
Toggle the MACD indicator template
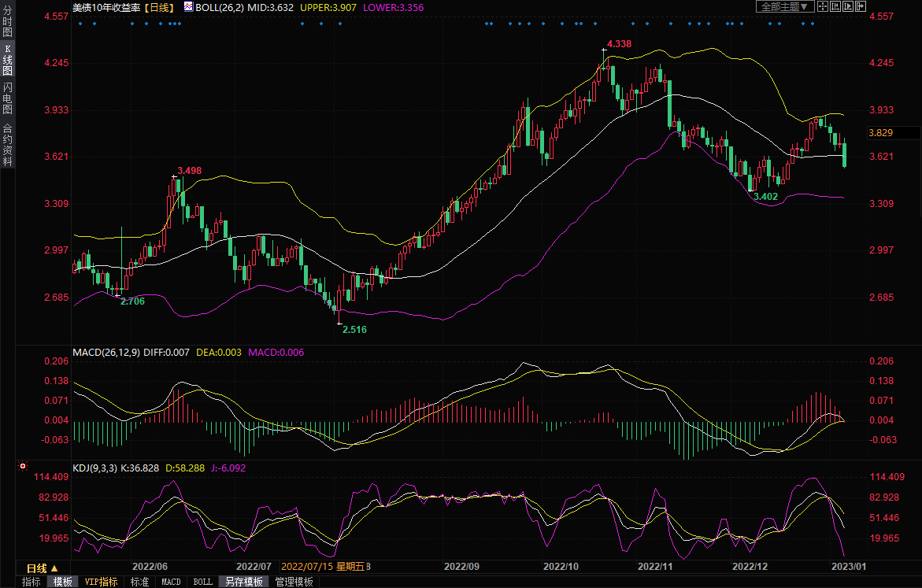[171, 582]
